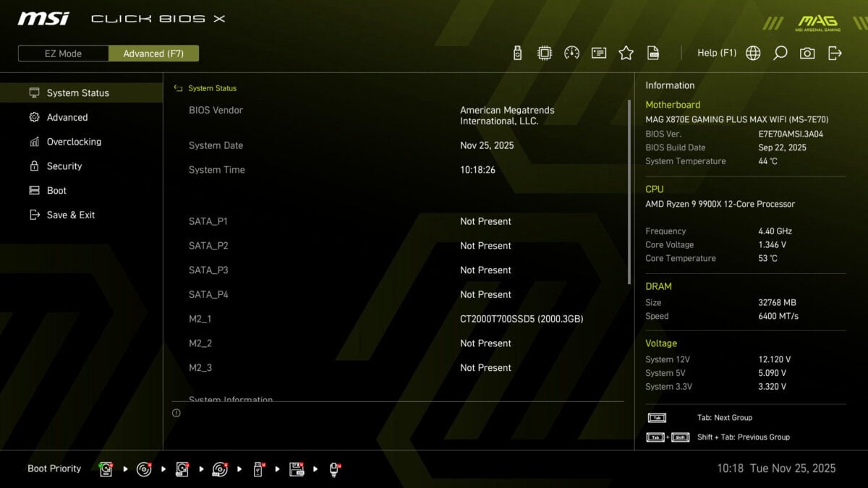Screen dimensions: 868x488
Task: Click the exit icon beside the camera
Action: [x=835, y=53]
